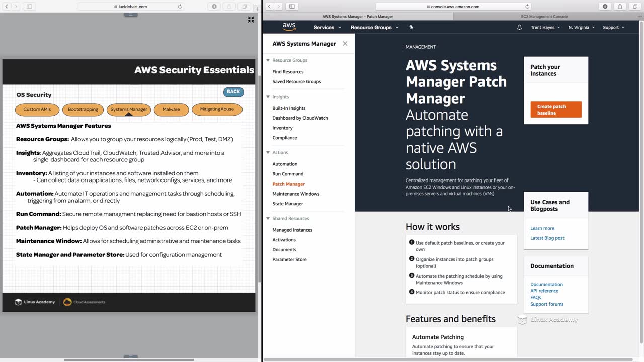The height and width of the screenshot is (362, 644).
Task: Exit fullscreen in the Lucidchart presentation
Action: click(x=251, y=20)
